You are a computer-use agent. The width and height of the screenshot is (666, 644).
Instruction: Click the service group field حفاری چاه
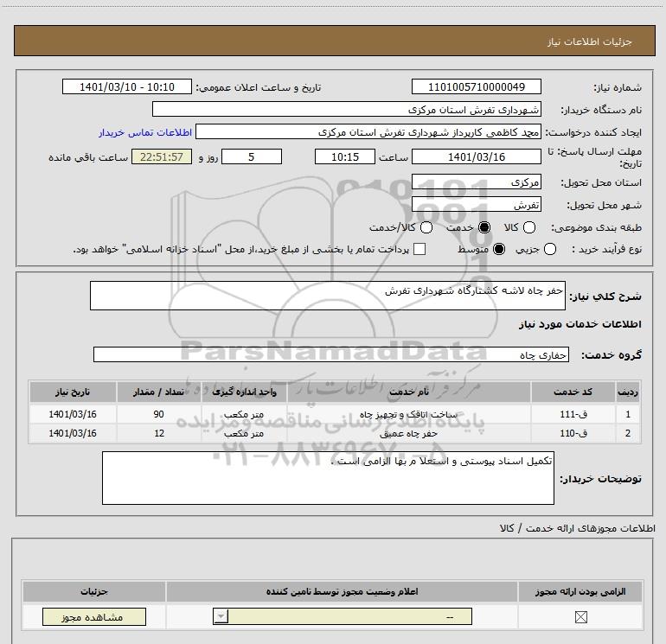click(x=331, y=354)
